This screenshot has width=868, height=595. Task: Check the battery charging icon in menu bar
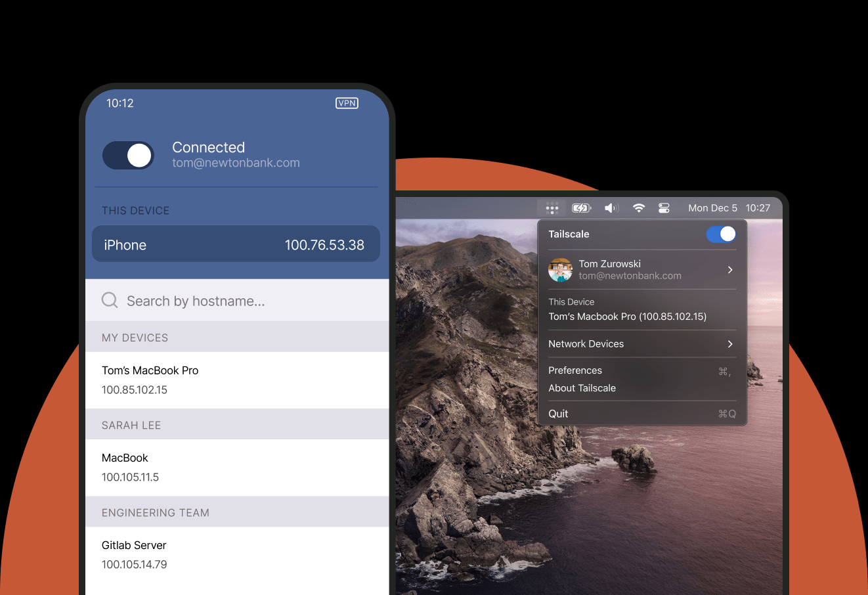coord(582,208)
